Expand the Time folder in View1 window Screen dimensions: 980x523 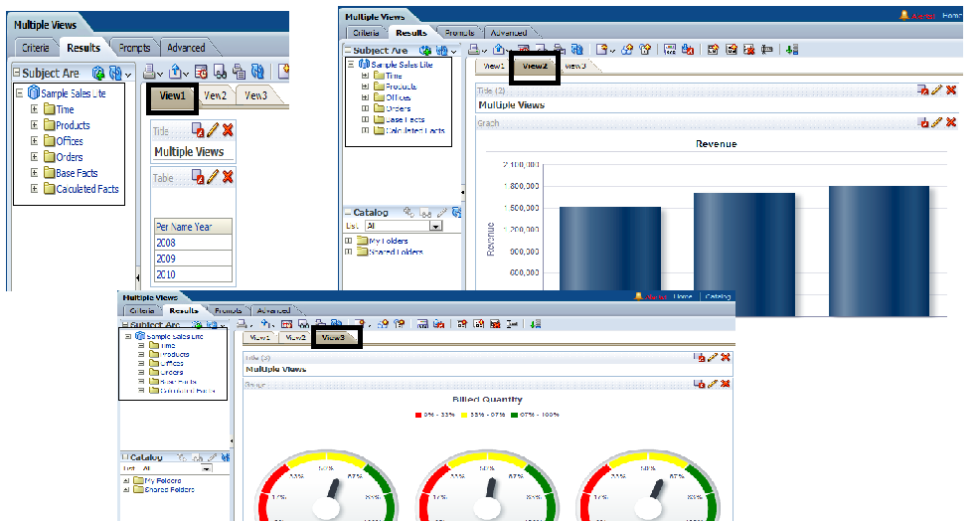(35, 108)
